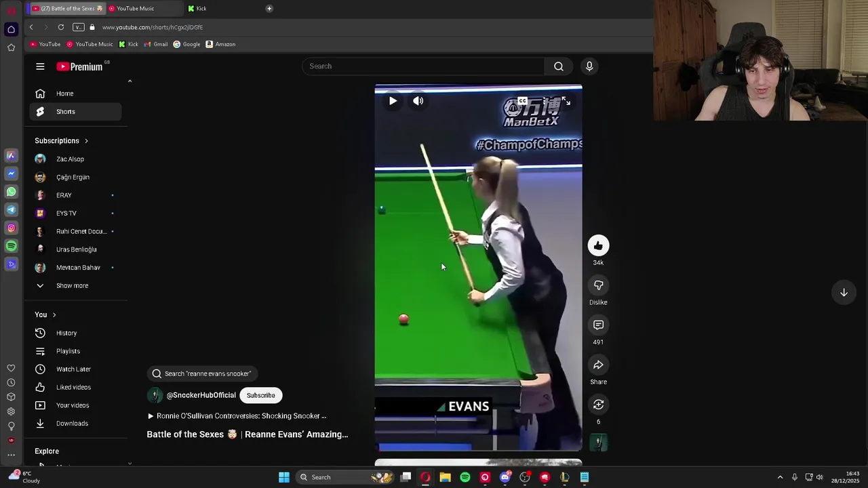868x488 pixels.
Task: Go to Home in YouTube sidebar
Action: [75, 94]
